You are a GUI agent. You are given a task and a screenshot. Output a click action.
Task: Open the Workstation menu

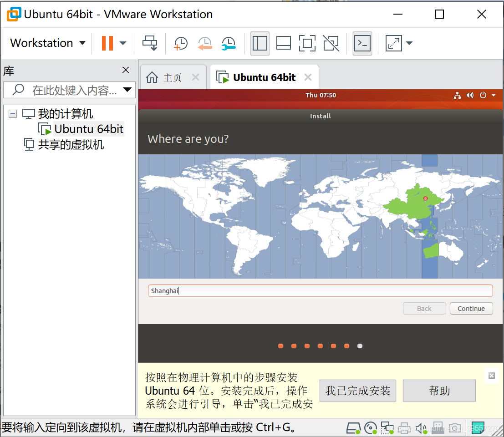47,43
